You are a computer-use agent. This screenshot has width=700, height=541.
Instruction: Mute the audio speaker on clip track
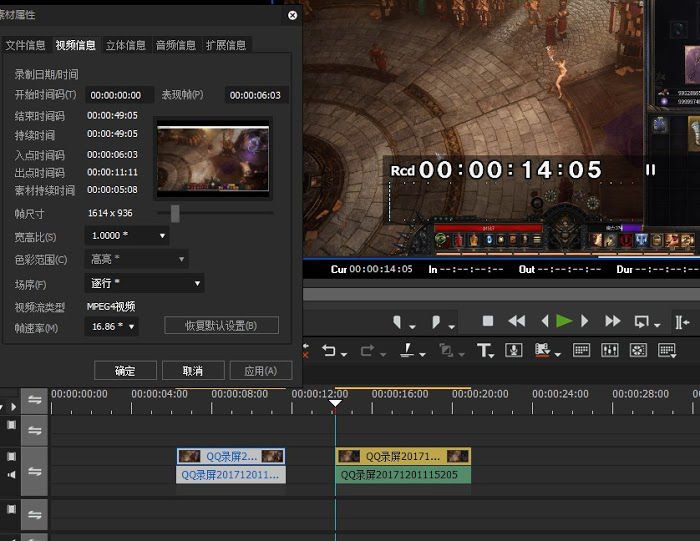[x=11, y=474]
